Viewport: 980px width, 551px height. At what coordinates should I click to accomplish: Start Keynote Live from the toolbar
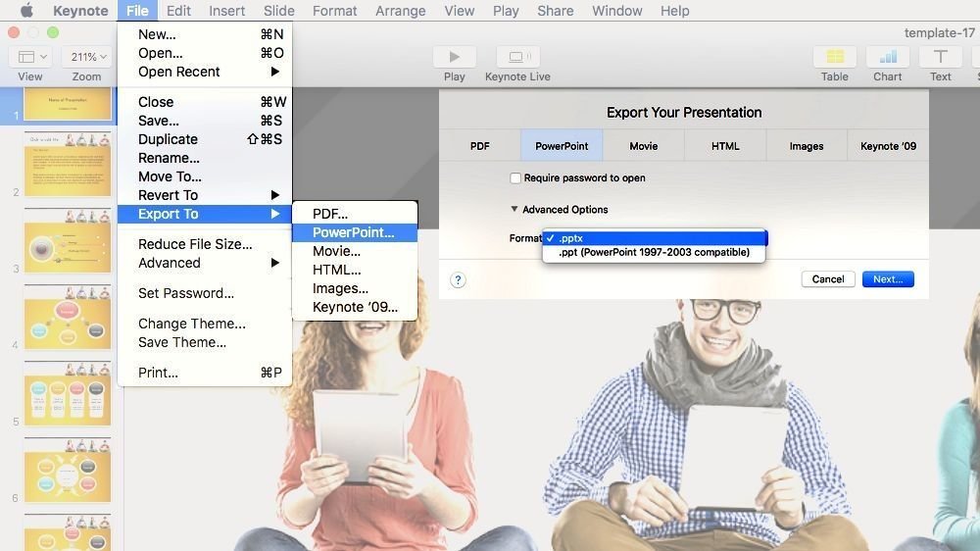517,57
